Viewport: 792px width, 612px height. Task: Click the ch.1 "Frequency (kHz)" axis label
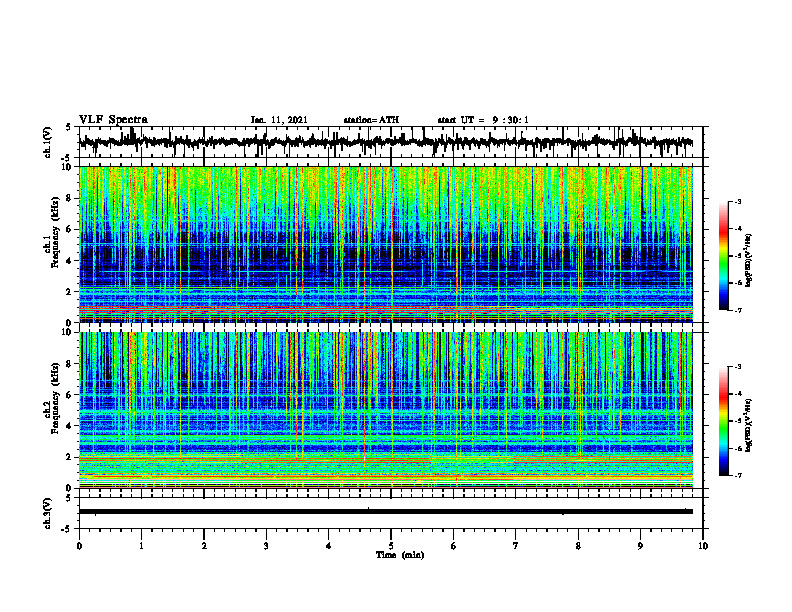coord(56,232)
